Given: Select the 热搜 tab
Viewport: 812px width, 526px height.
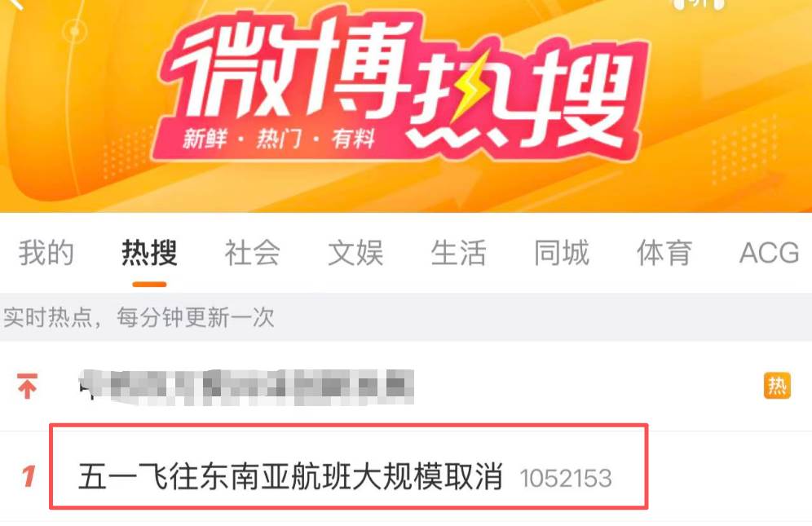Looking at the screenshot, I should 149,253.
